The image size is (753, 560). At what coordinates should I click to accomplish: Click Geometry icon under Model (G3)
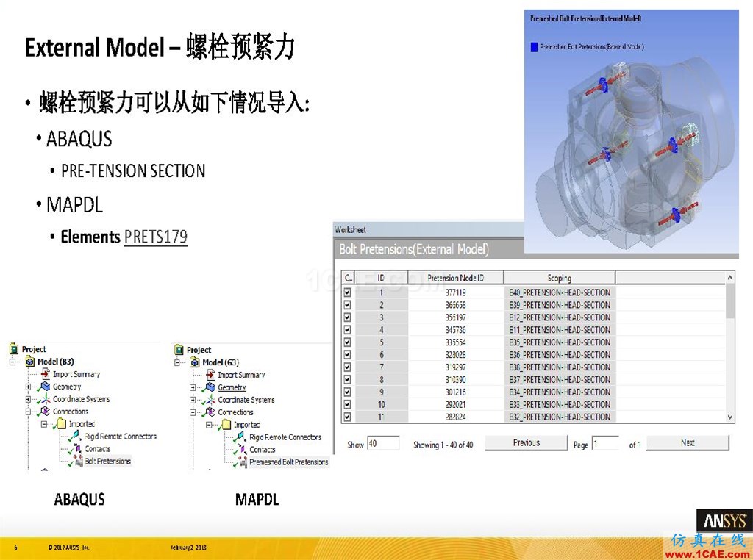210,387
